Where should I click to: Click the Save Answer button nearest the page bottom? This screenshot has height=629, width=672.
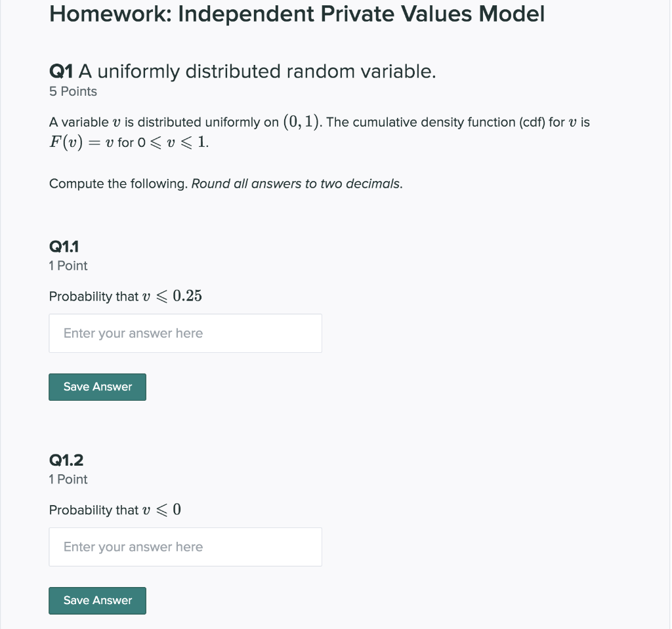(97, 600)
